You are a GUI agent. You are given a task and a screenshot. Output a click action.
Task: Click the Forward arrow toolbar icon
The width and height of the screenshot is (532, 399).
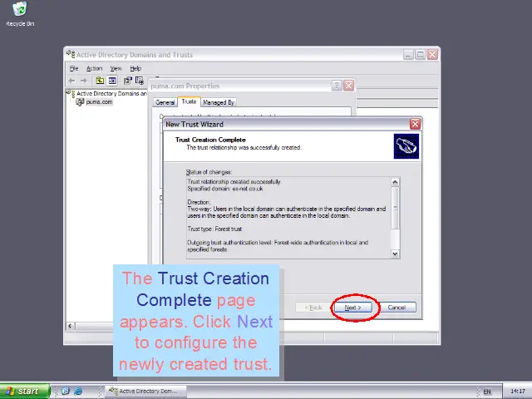coord(83,81)
